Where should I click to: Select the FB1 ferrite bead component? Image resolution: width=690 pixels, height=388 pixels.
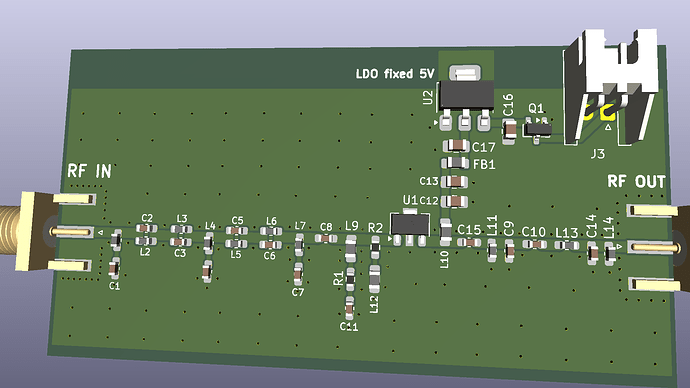[x=455, y=163]
